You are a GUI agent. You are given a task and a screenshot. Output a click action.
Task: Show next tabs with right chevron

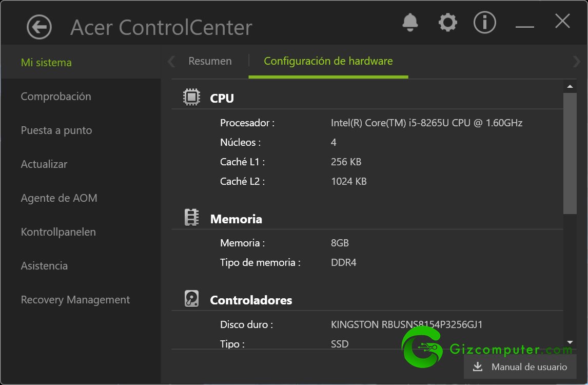(x=576, y=61)
